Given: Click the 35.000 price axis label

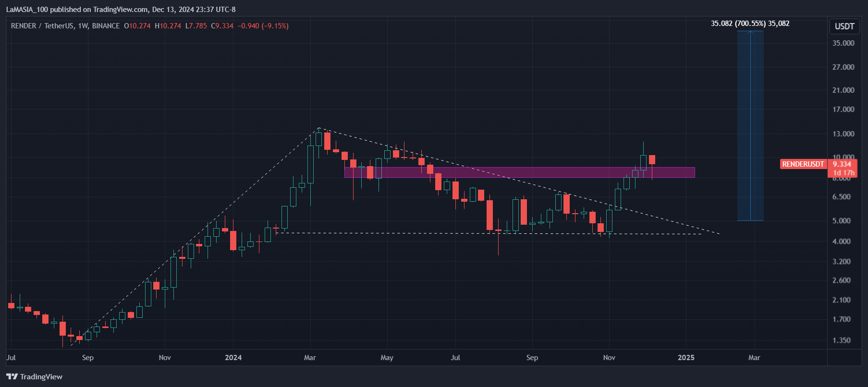Looking at the screenshot, I should tap(843, 43).
